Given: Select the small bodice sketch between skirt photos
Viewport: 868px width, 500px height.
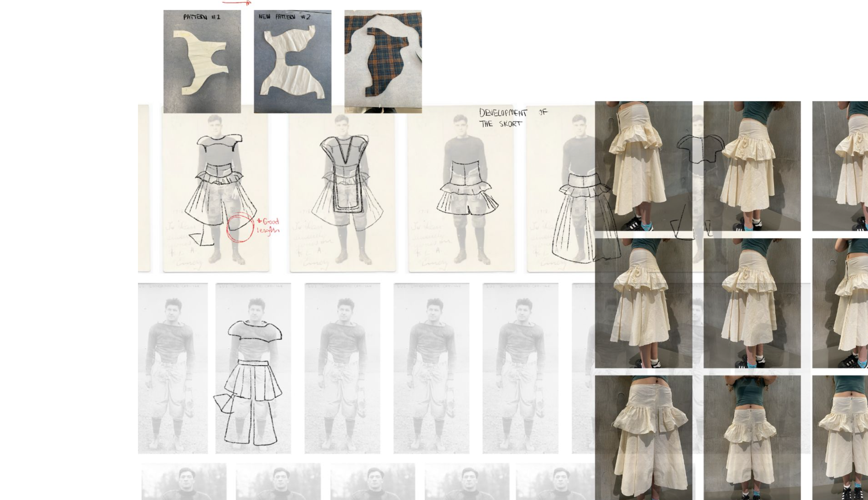Looking at the screenshot, I should point(700,149).
